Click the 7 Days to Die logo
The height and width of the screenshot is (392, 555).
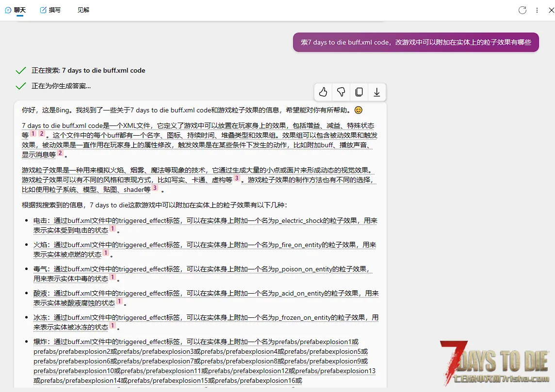pos(494,362)
